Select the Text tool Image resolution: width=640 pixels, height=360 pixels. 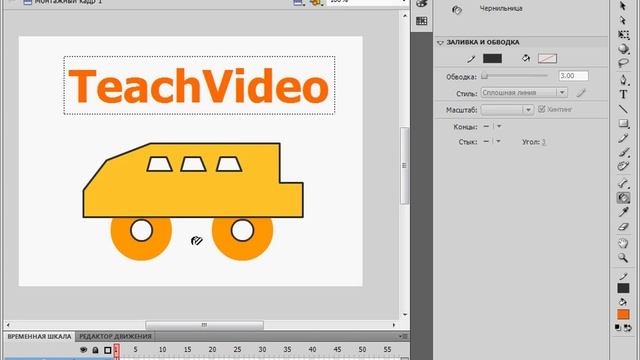click(623, 94)
